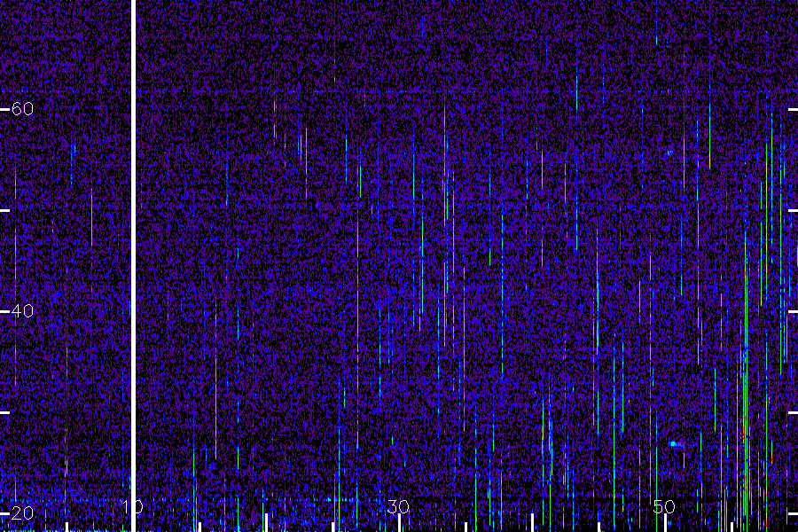The width and height of the screenshot is (798, 532).
Task: Click the "30" horizontal axis label
Action: (x=398, y=506)
